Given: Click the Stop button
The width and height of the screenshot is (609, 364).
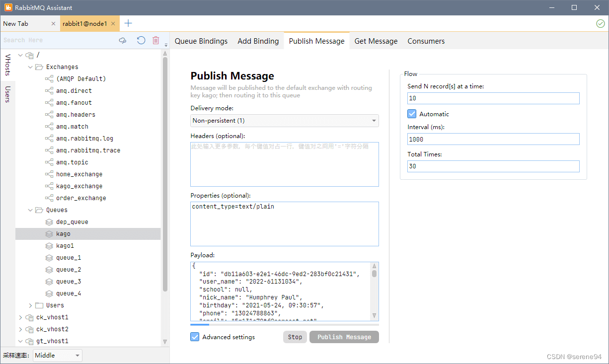Looking at the screenshot, I should [x=295, y=337].
